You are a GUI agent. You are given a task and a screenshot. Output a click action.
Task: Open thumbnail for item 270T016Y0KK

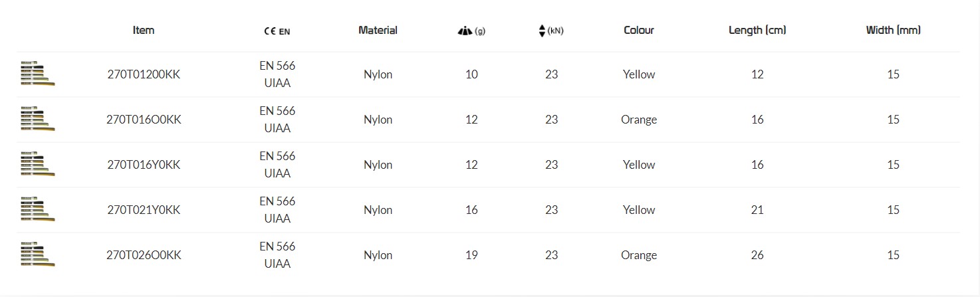pos(37,164)
